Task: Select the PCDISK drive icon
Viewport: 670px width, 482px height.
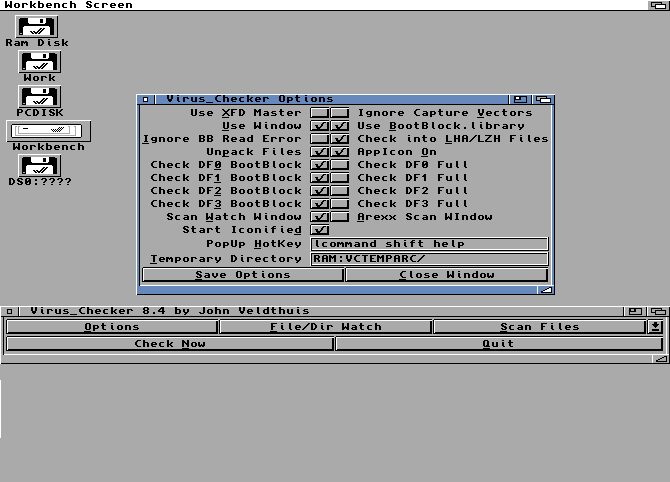Action: tap(39, 97)
